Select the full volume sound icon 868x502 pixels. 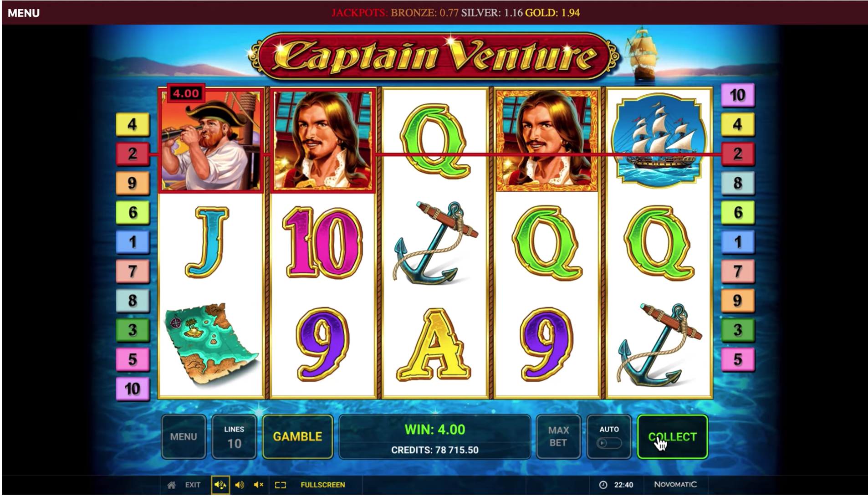[220, 485]
